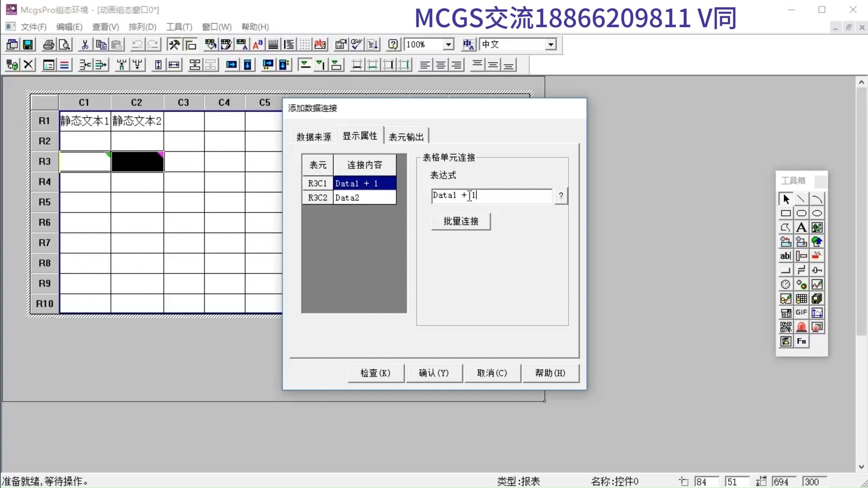Open the 工具(T) menu
This screenshot has height=488, width=868.
click(x=179, y=27)
